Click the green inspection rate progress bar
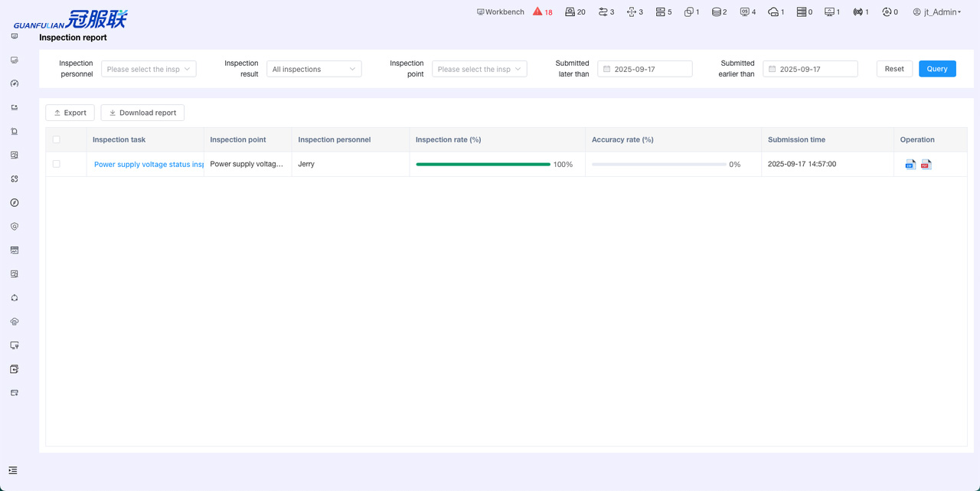Screen dimensions: 980x491 point(483,164)
